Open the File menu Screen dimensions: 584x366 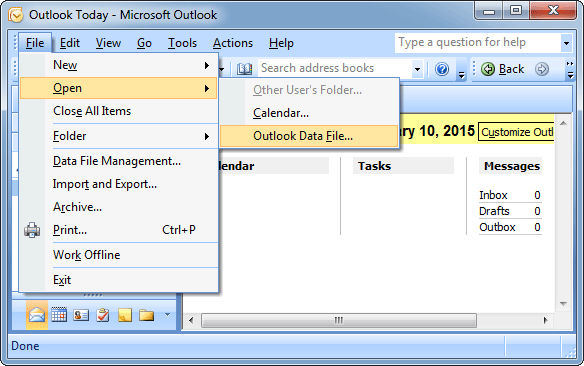tap(35, 43)
